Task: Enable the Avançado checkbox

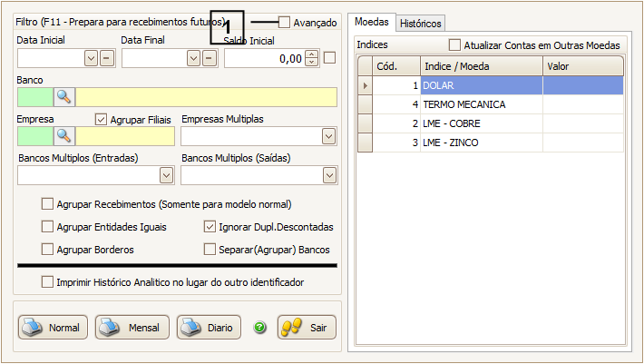Action: point(285,23)
